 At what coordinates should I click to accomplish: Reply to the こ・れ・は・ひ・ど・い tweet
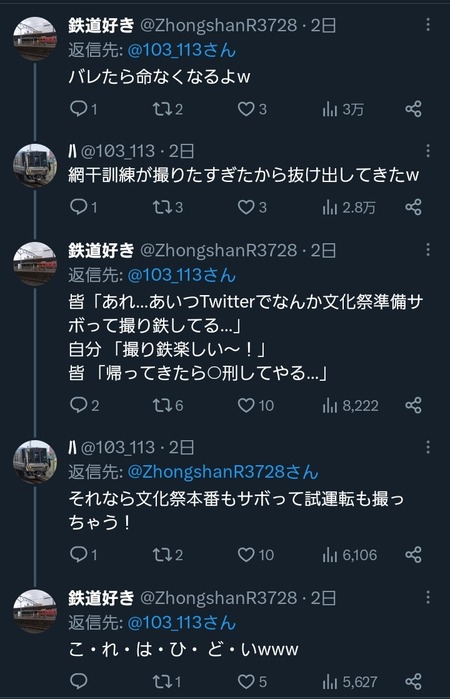(79, 681)
